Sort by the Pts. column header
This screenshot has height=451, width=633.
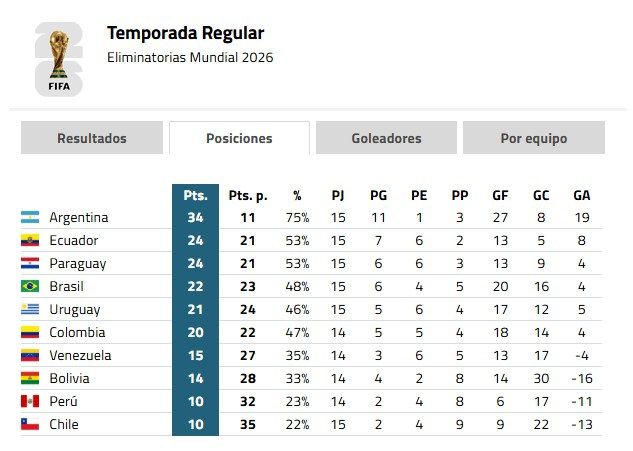coord(195,195)
